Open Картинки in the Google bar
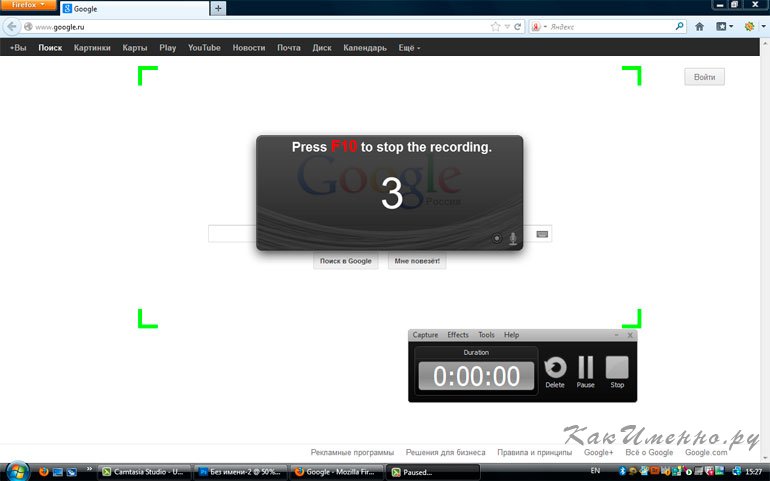Image resolution: width=770 pixels, height=481 pixels. pyautogui.click(x=92, y=48)
